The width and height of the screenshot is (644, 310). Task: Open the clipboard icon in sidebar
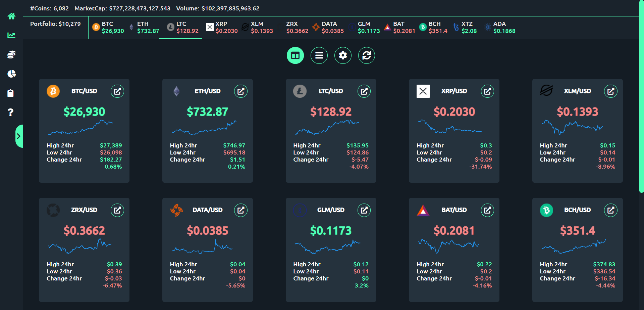tap(11, 93)
